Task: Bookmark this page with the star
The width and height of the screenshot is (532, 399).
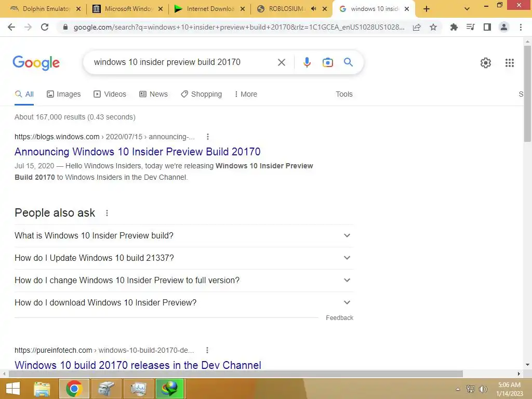Action: 433,27
